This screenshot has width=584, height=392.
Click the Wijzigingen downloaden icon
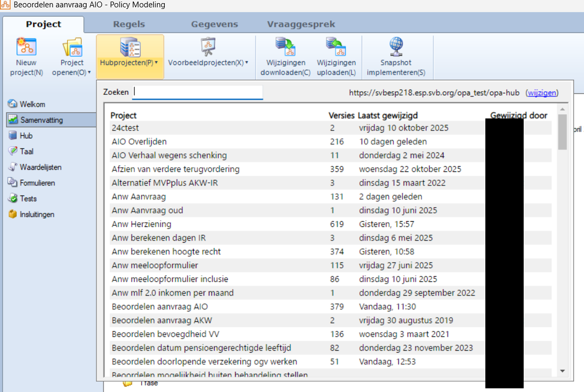coord(285,48)
